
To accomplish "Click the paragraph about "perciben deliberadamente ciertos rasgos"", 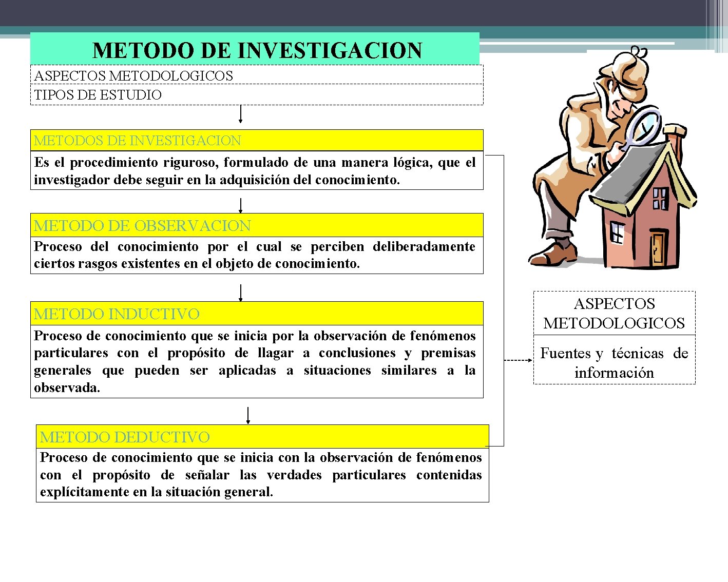I will coord(257,255).
